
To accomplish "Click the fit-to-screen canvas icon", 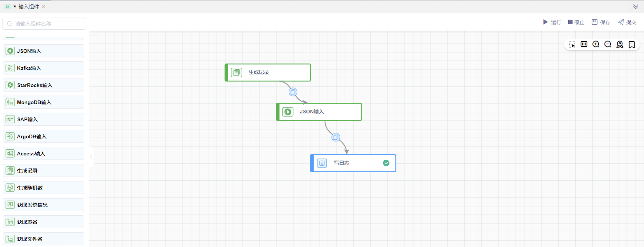I will click(584, 44).
